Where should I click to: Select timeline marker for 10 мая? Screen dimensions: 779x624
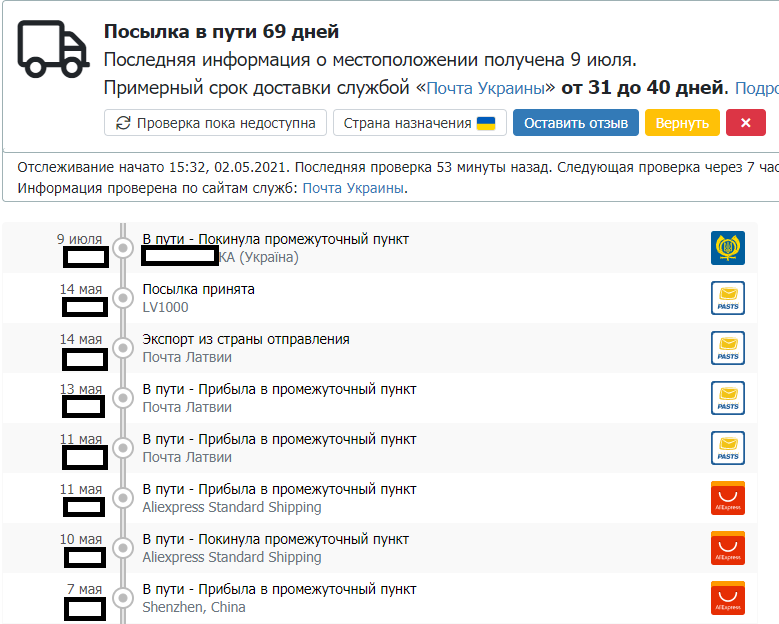click(123, 548)
